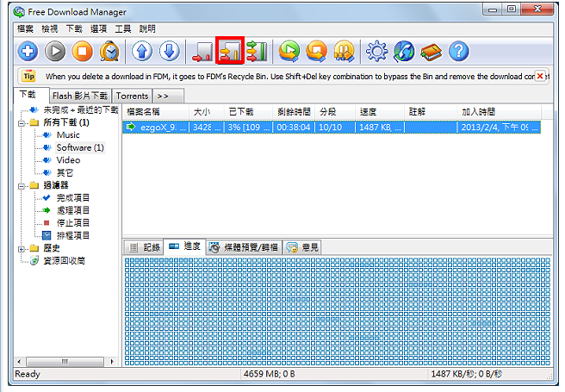The image size is (565, 392).
Task: Expand the 歷史 tree node
Action: click(x=22, y=249)
